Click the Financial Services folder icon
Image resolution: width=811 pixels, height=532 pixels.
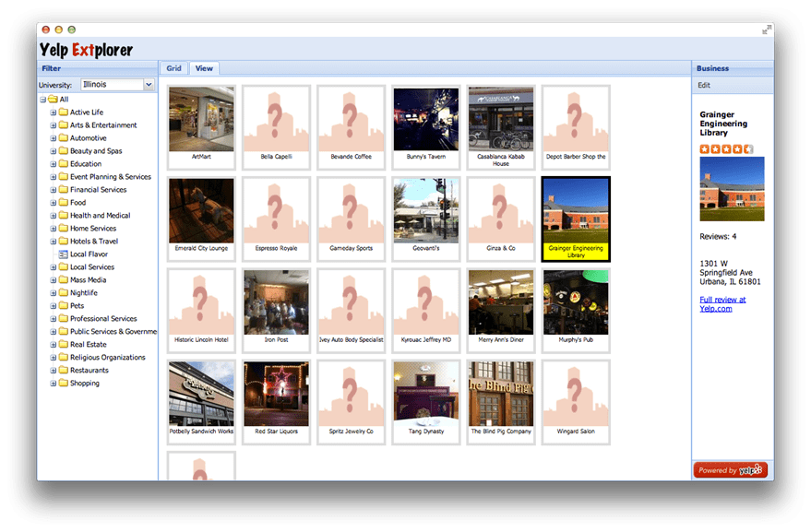[x=63, y=189]
